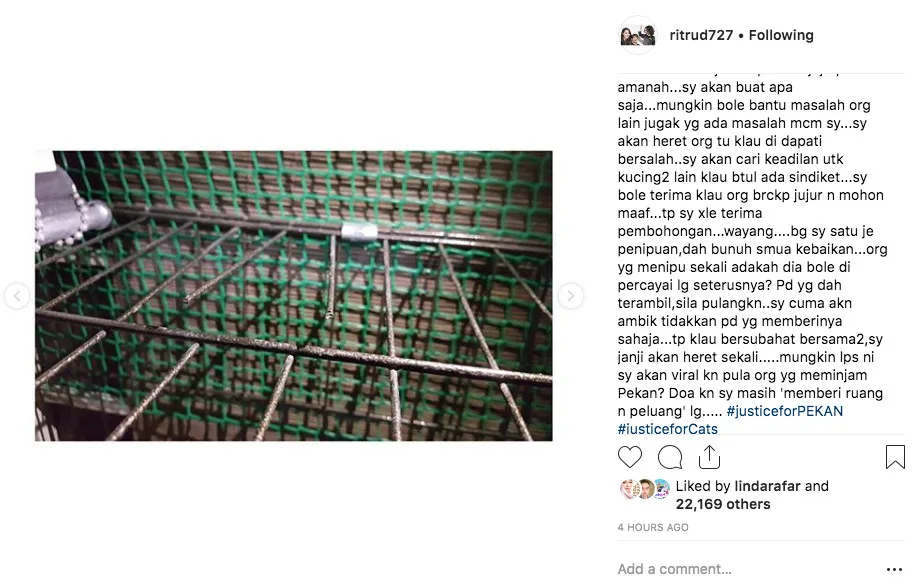Save the post with bookmark icon
Image resolution: width=913 pixels, height=587 pixels.
895,457
